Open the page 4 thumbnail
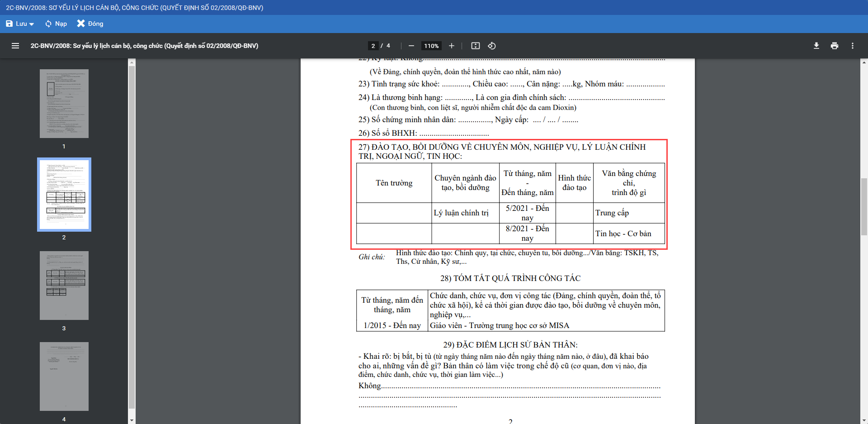 coord(64,376)
